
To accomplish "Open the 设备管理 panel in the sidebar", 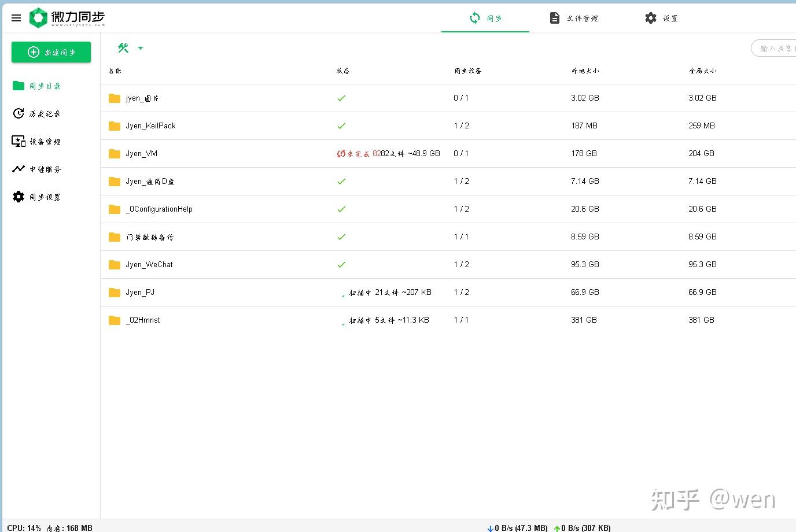I will coord(40,141).
